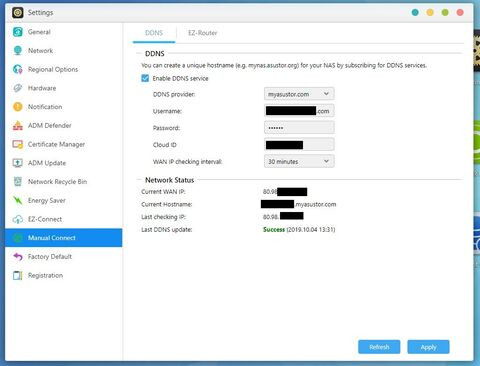This screenshot has width=480, height=366.
Task: Select Energy Saver icon
Action: (18, 200)
